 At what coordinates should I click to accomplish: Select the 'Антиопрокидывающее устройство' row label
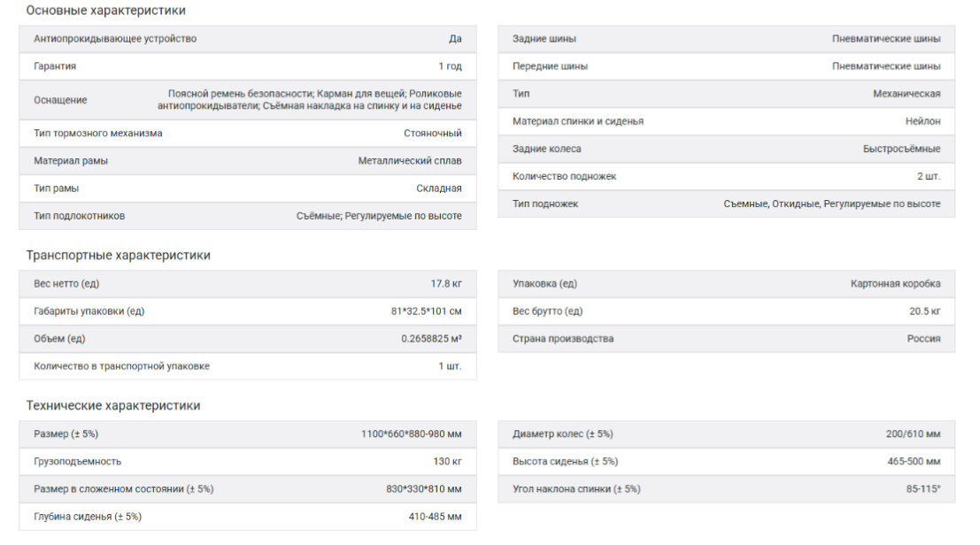click(x=115, y=39)
